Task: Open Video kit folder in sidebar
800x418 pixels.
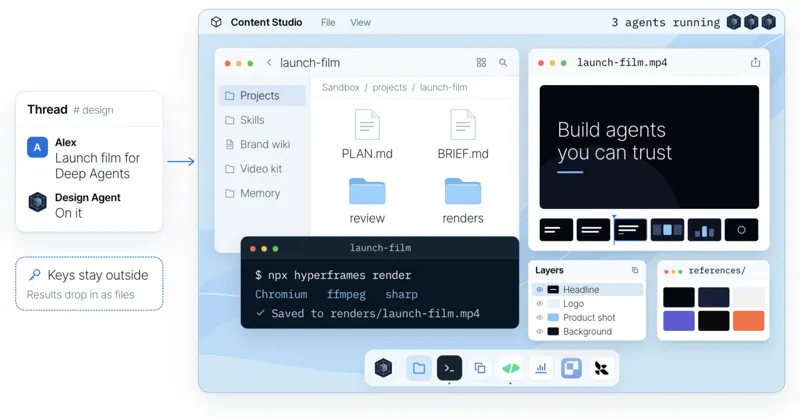Action: click(x=262, y=169)
